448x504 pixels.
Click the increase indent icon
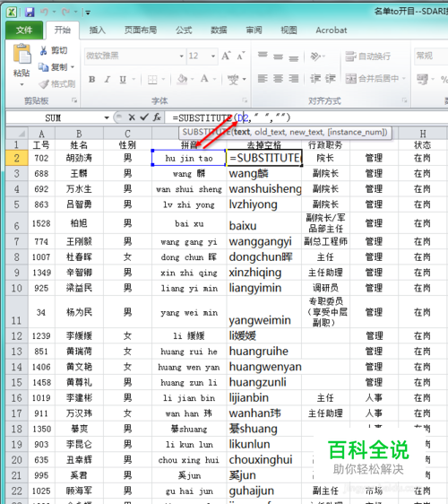[x=330, y=79]
